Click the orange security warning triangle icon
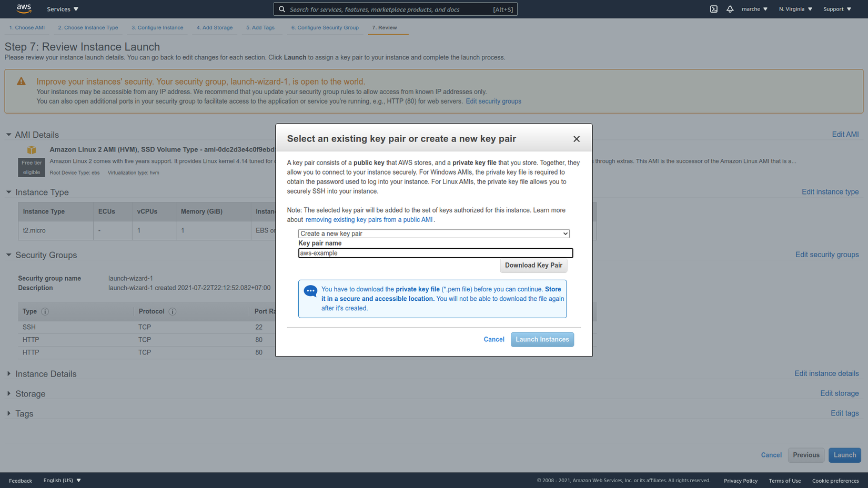868x488 pixels. [x=21, y=82]
